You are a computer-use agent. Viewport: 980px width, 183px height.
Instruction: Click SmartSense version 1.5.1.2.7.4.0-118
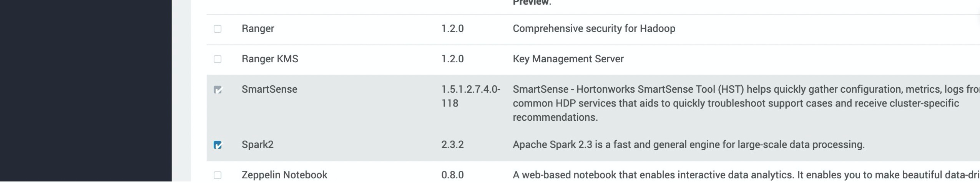(x=470, y=96)
